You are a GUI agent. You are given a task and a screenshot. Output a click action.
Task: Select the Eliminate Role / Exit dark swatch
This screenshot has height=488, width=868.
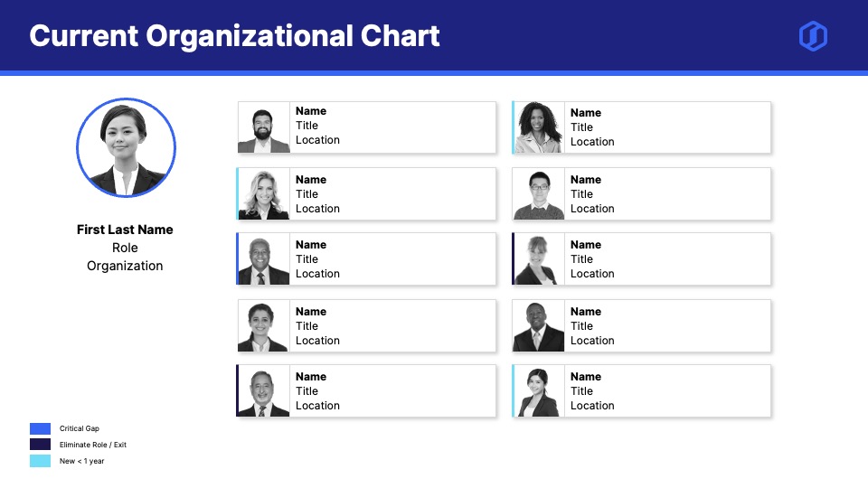[x=40, y=445]
